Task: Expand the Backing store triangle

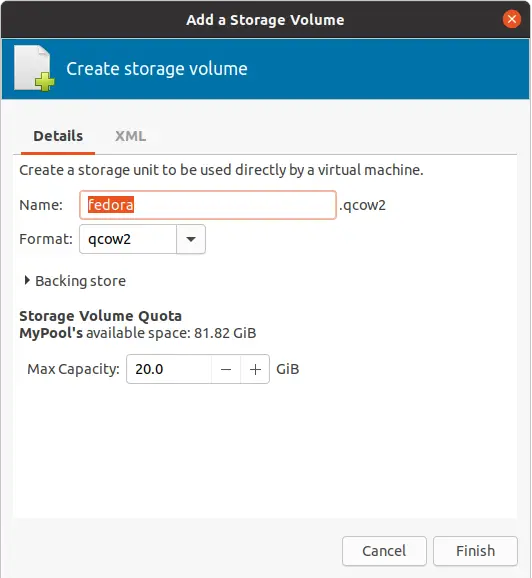Action: coord(27,281)
